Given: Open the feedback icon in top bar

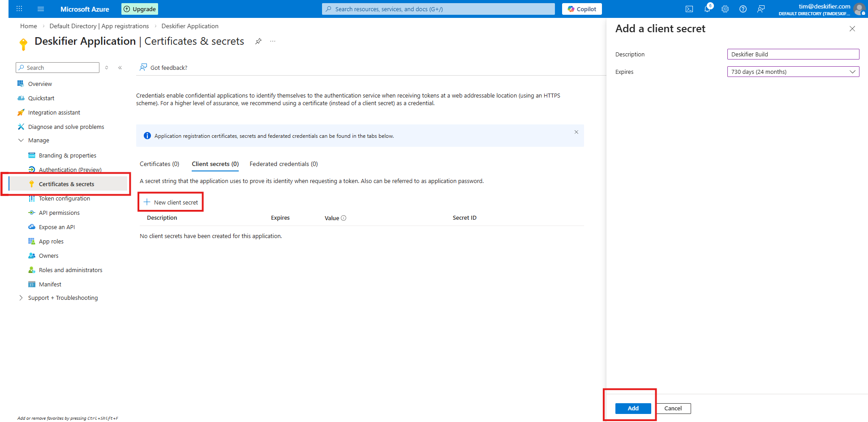Looking at the screenshot, I should coord(761,9).
